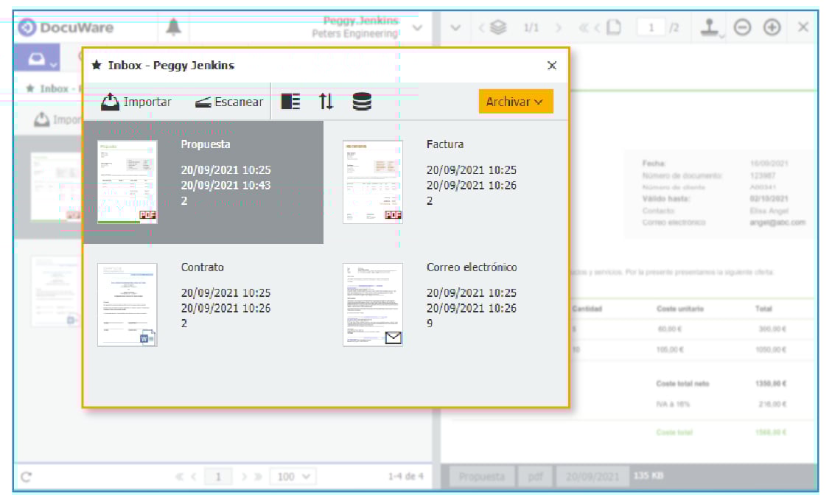Expand the viewer toolbar chevron menu

pos(455,28)
